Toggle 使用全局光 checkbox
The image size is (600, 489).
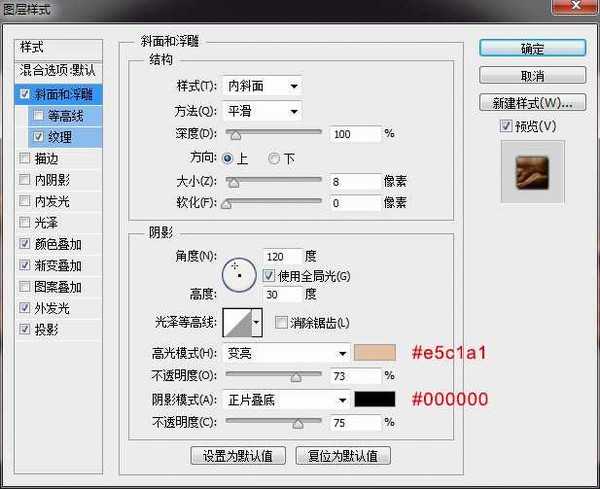(269, 275)
